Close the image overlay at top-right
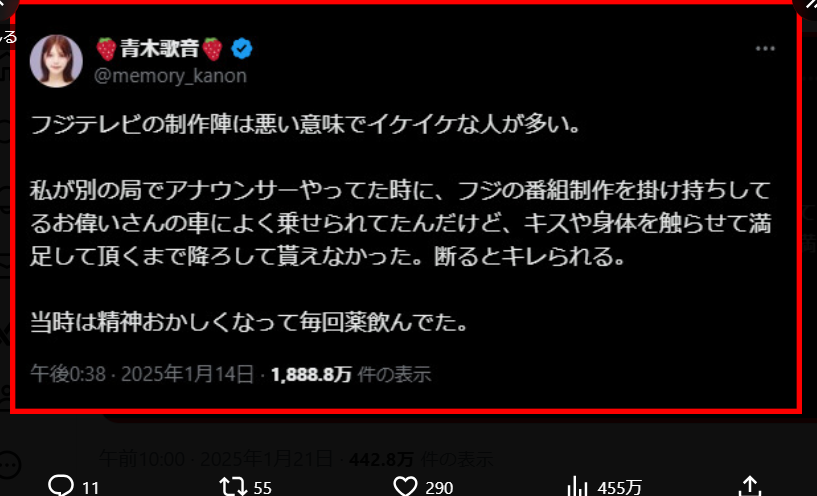 [806, 6]
